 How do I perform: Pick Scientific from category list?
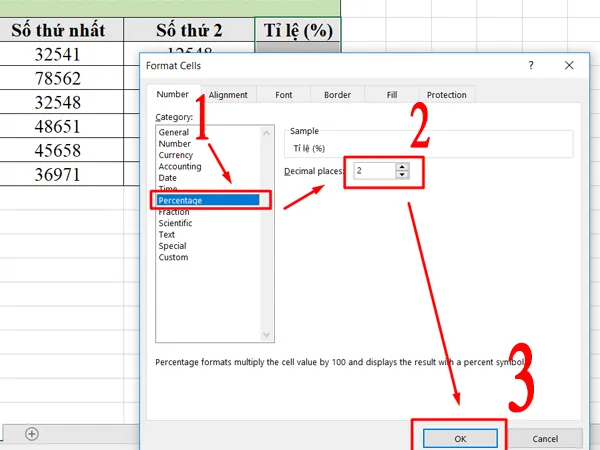pos(177,223)
